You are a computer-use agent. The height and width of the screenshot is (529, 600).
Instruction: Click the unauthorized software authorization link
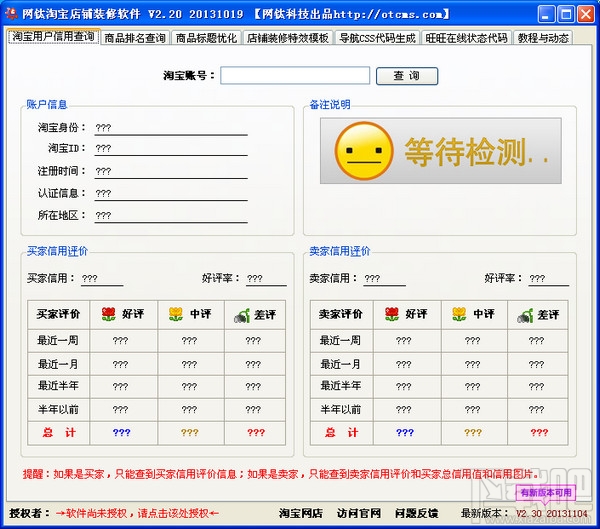click(137, 513)
